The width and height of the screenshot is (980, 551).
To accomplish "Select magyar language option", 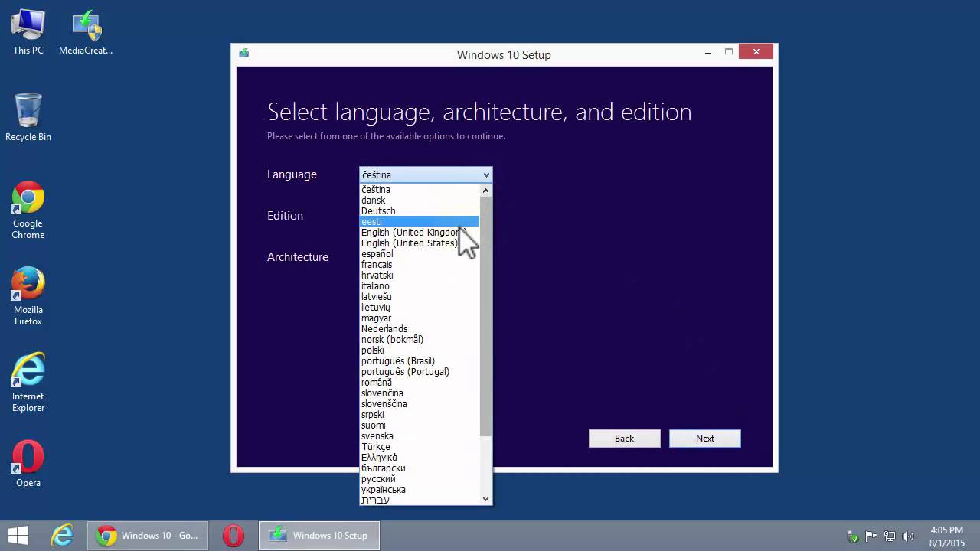I will [x=420, y=318].
